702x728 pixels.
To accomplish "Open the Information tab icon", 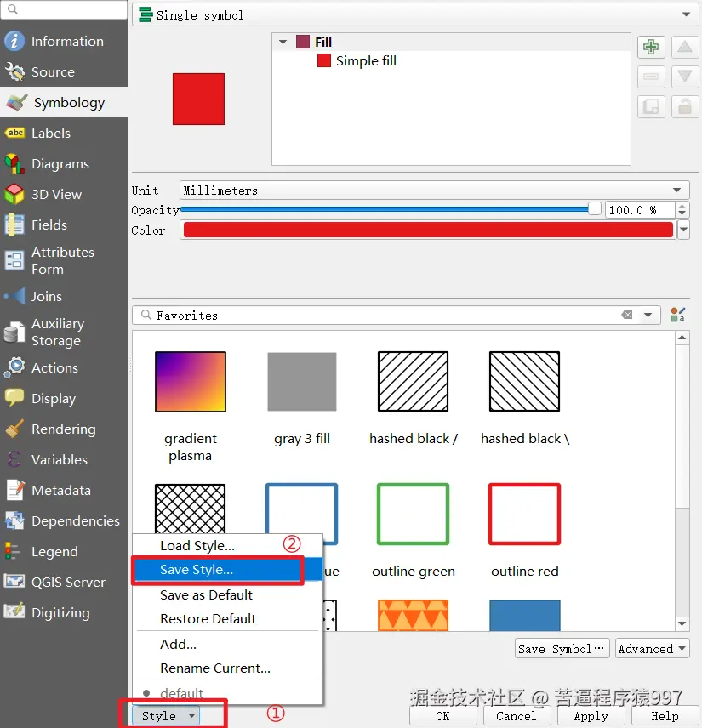I will point(14,42).
